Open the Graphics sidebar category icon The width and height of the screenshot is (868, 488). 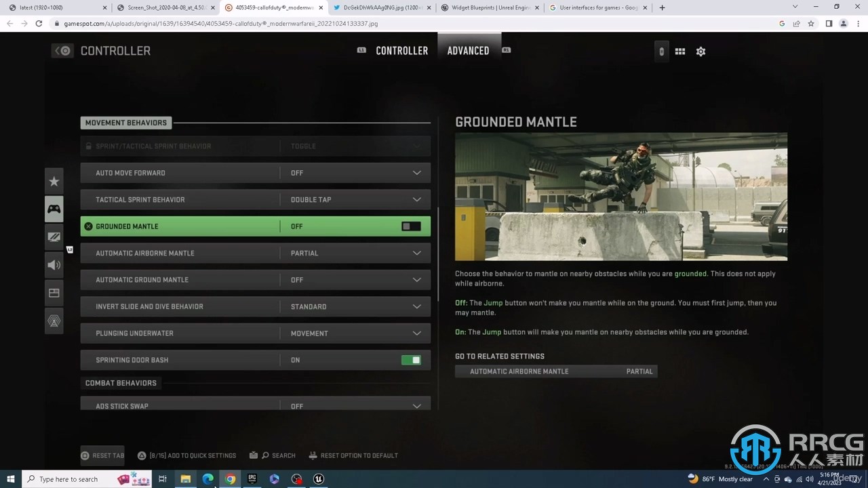pos(54,237)
